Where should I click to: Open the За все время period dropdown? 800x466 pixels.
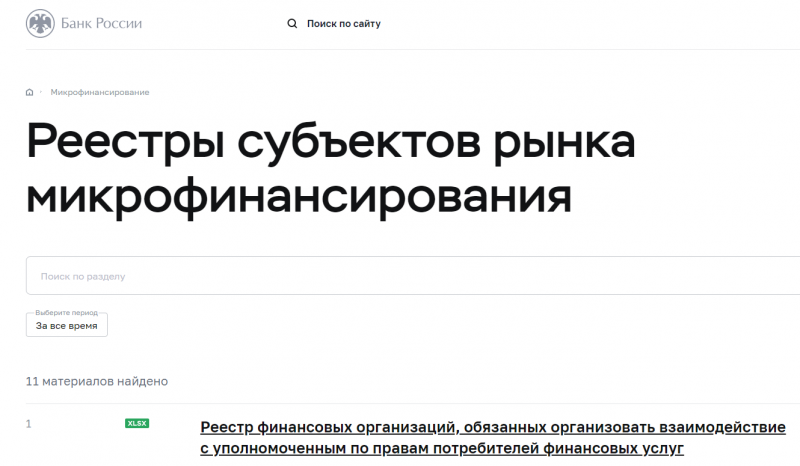(x=67, y=325)
